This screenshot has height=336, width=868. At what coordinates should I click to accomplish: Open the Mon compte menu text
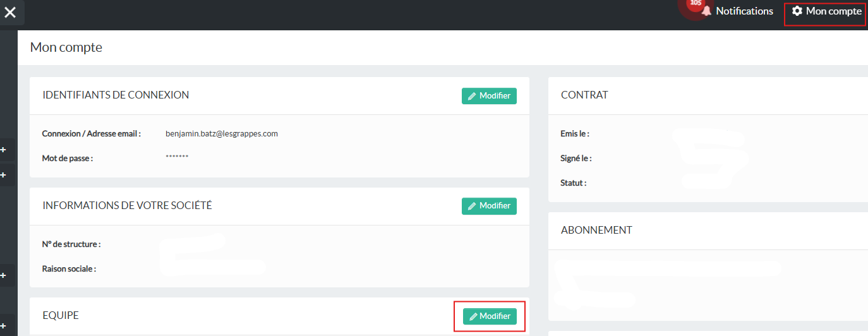(x=833, y=11)
